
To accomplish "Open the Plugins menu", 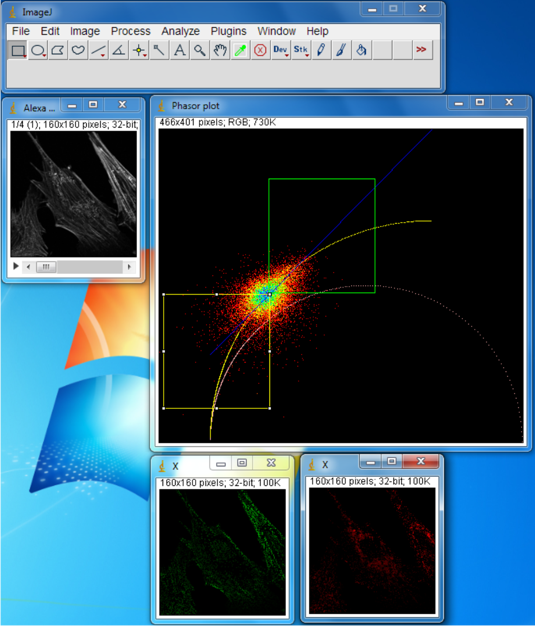I will pos(228,31).
